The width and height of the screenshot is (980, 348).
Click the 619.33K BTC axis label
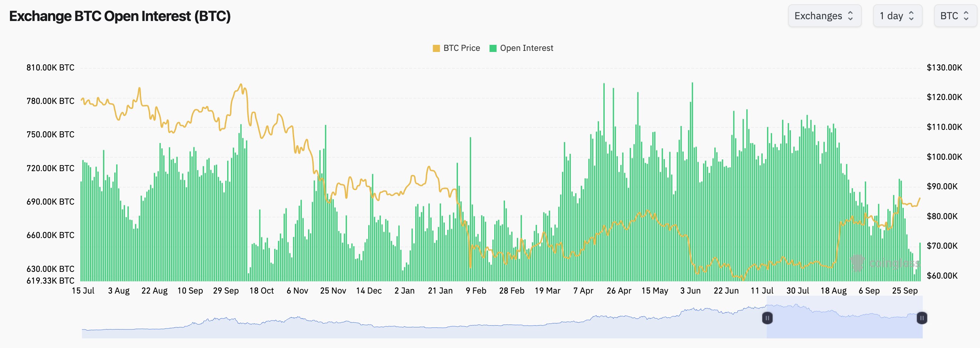coord(50,281)
